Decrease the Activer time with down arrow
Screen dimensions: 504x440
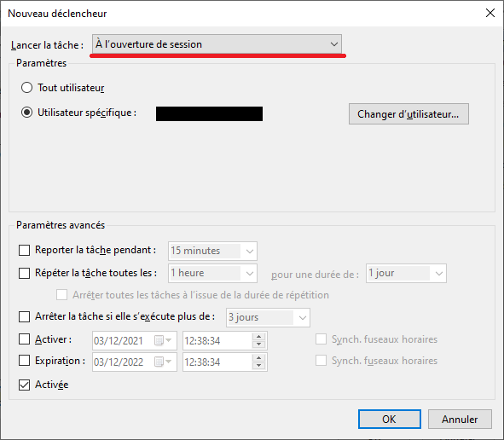258,344
